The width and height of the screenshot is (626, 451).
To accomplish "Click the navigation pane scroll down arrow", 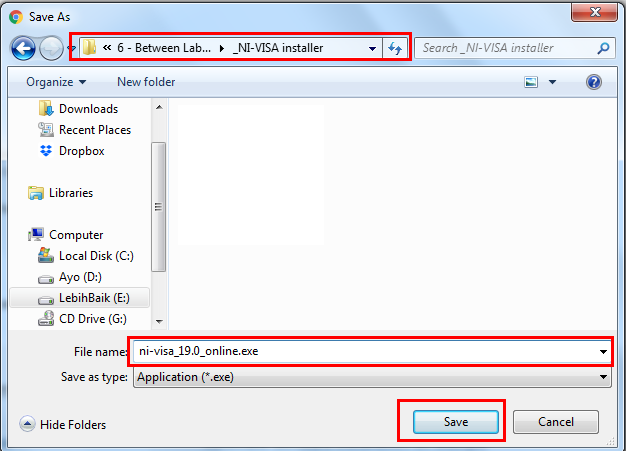I will 159,321.
